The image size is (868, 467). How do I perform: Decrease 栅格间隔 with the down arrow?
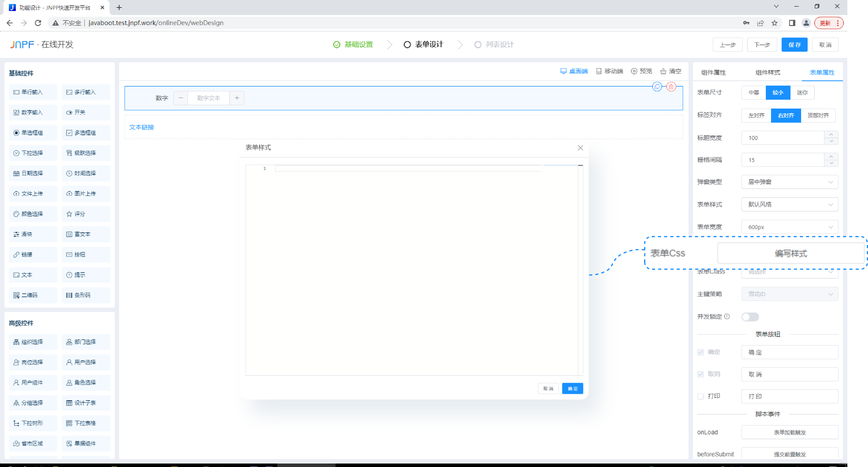point(831,163)
